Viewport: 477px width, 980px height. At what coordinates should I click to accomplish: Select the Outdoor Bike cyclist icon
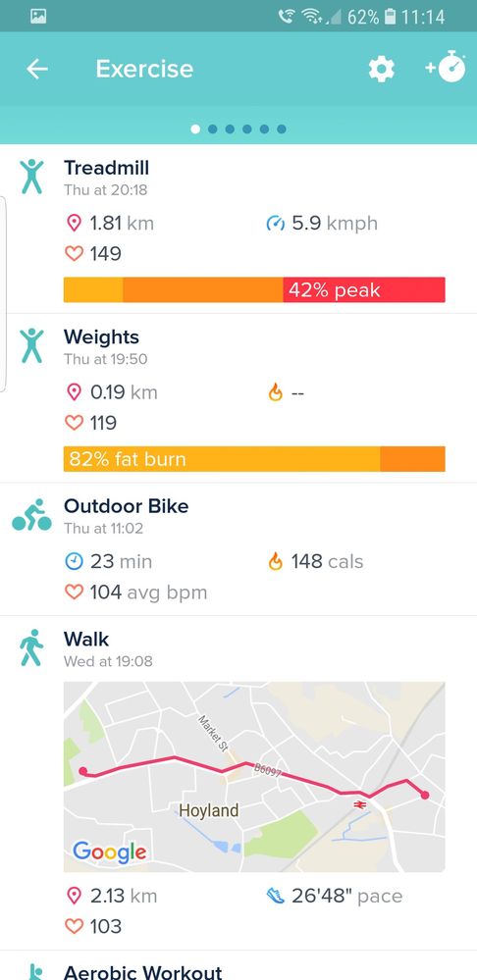(x=31, y=515)
